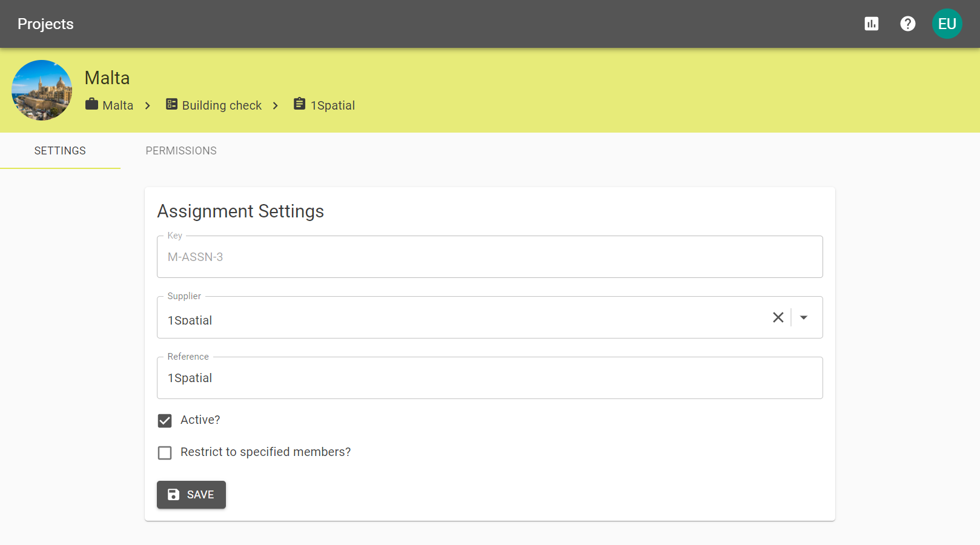Enable Restrict to specified members checkbox
The height and width of the screenshot is (545, 980).
coord(165,453)
